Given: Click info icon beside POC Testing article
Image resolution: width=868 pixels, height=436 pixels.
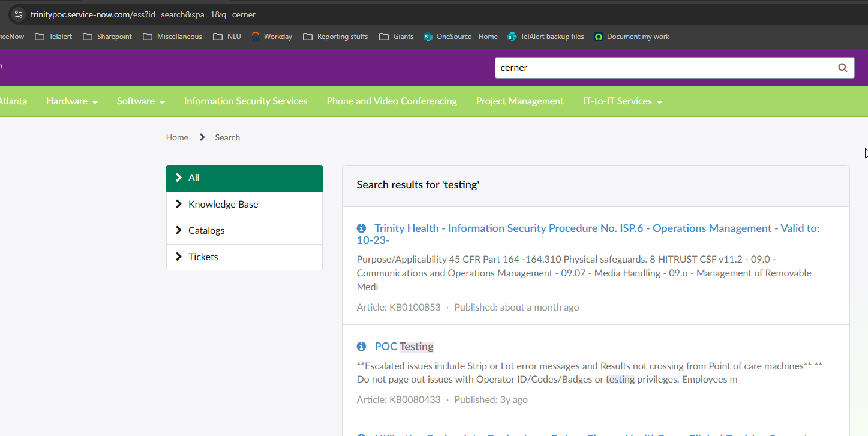Looking at the screenshot, I should (x=361, y=347).
